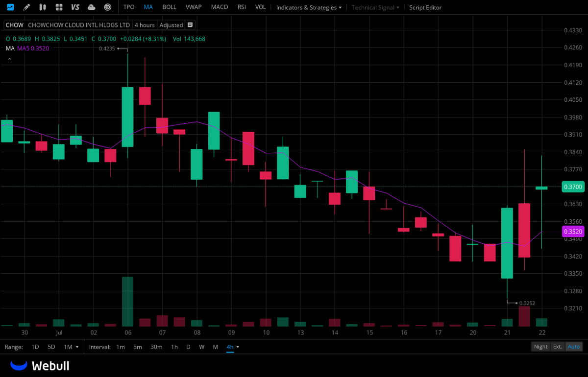Toggle the MACD indicator
This screenshot has height=377, width=588.
220,7
